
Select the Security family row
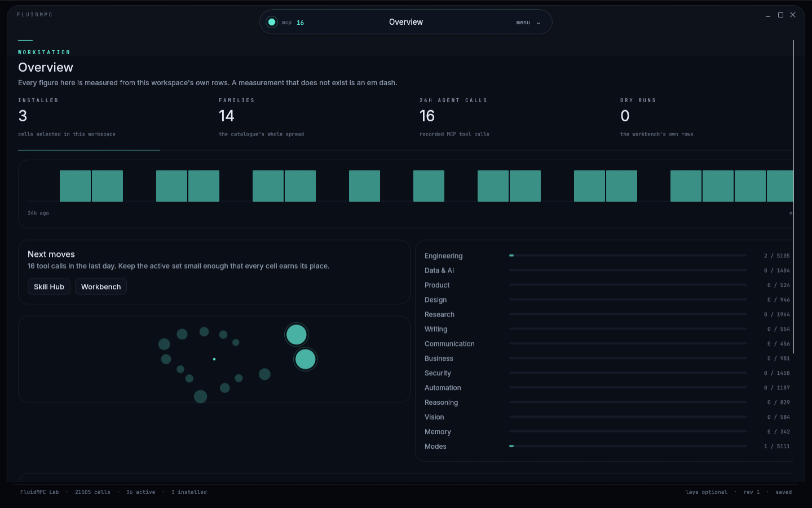pos(607,373)
